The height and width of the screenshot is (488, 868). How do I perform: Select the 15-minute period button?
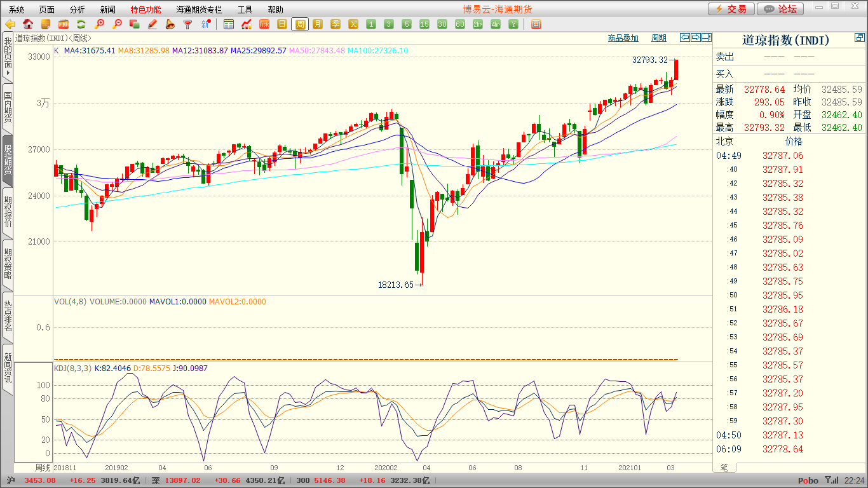(x=424, y=24)
